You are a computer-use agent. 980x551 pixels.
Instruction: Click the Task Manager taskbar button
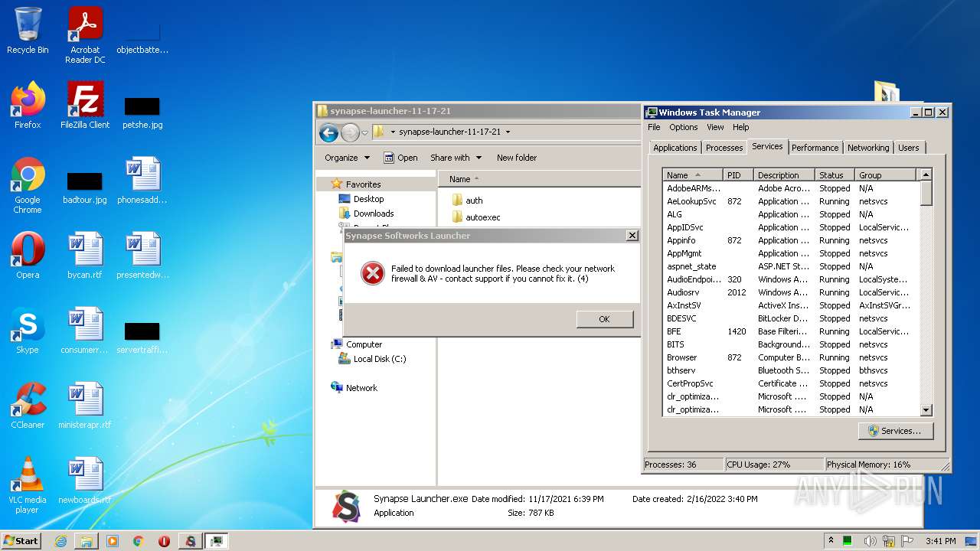(x=217, y=541)
